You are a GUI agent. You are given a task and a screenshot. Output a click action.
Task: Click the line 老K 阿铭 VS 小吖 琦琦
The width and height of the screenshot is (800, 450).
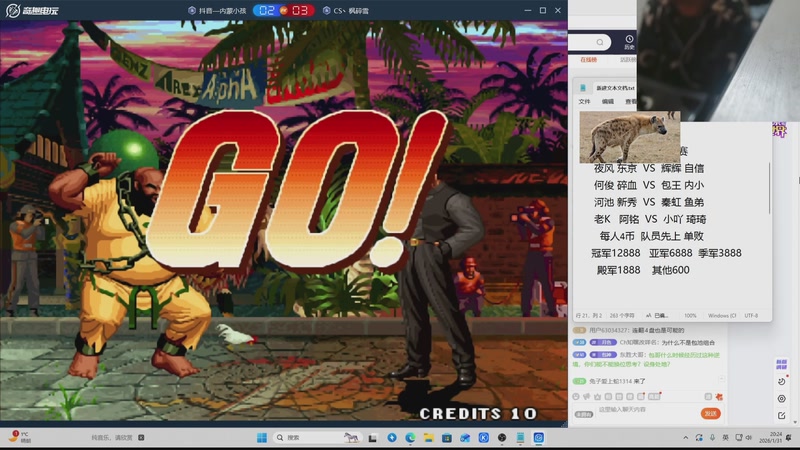point(650,219)
